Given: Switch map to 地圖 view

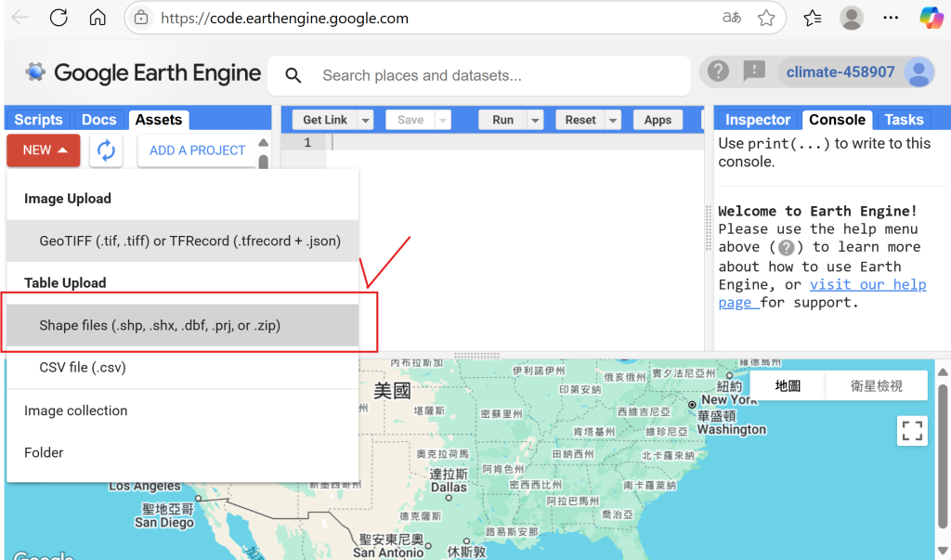Looking at the screenshot, I should [788, 386].
